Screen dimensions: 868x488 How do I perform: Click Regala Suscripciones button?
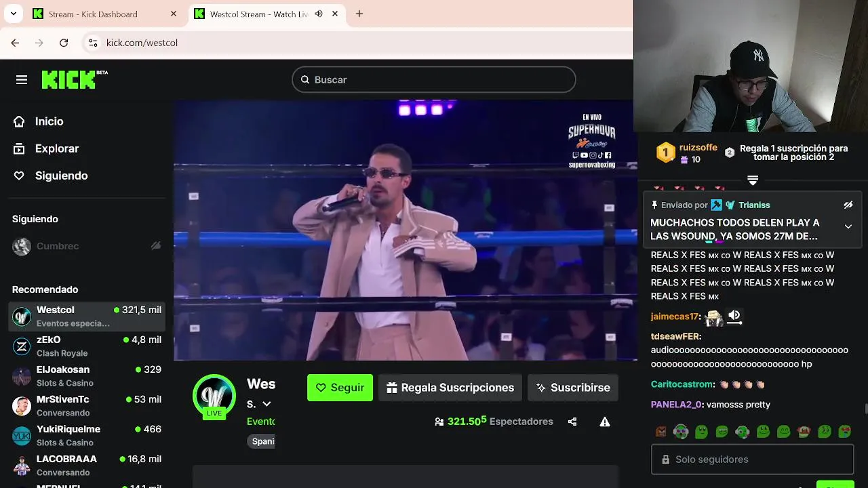[450, 388]
